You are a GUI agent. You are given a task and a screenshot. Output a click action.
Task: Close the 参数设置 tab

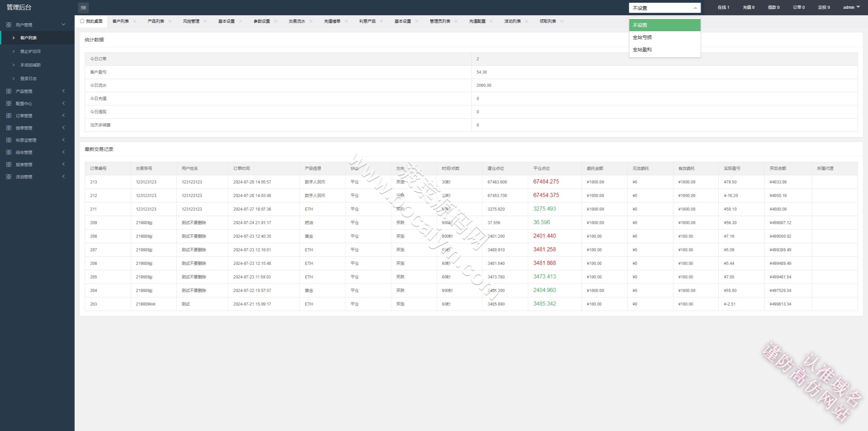(x=276, y=21)
